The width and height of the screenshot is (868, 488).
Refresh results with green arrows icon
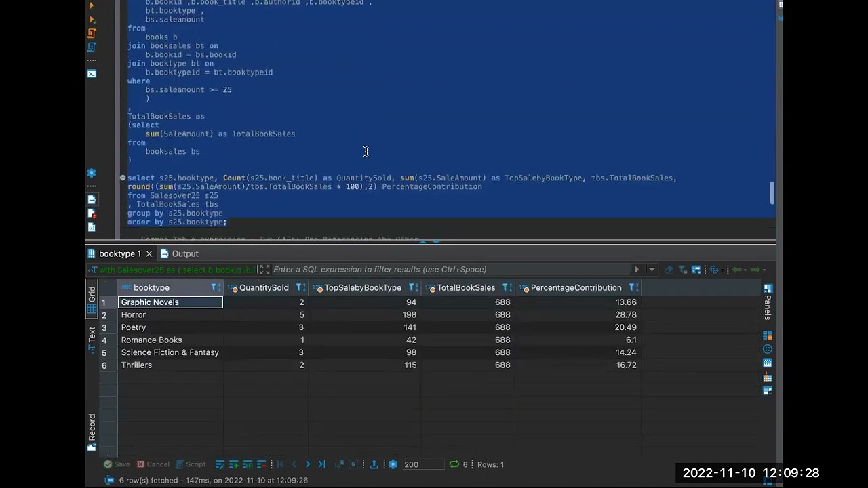(x=454, y=464)
